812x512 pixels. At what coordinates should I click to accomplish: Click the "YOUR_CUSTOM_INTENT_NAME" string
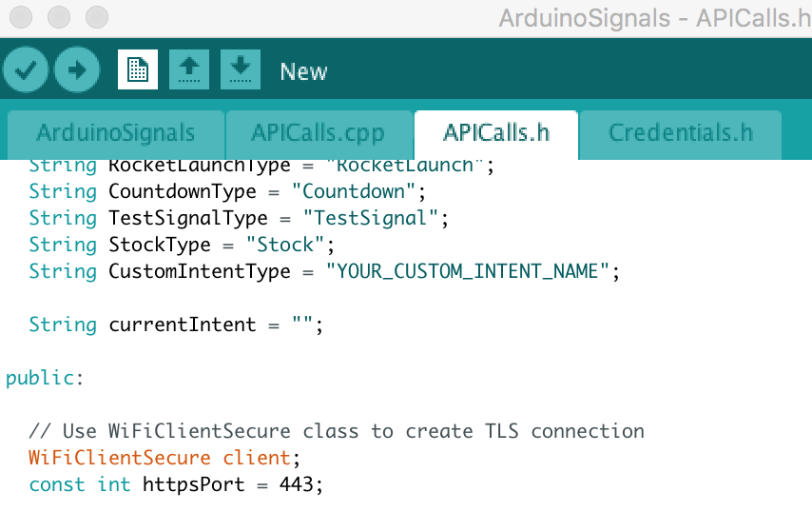click(x=468, y=271)
